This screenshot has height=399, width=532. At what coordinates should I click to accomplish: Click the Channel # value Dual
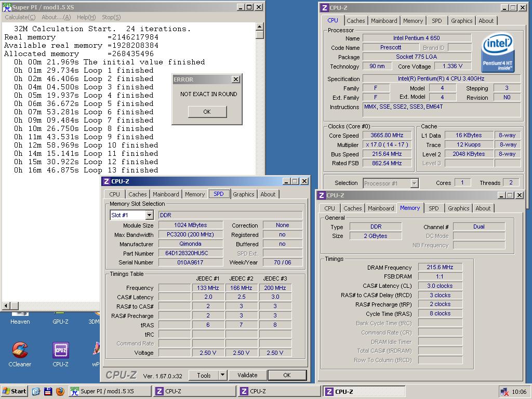[x=478, y=227]
